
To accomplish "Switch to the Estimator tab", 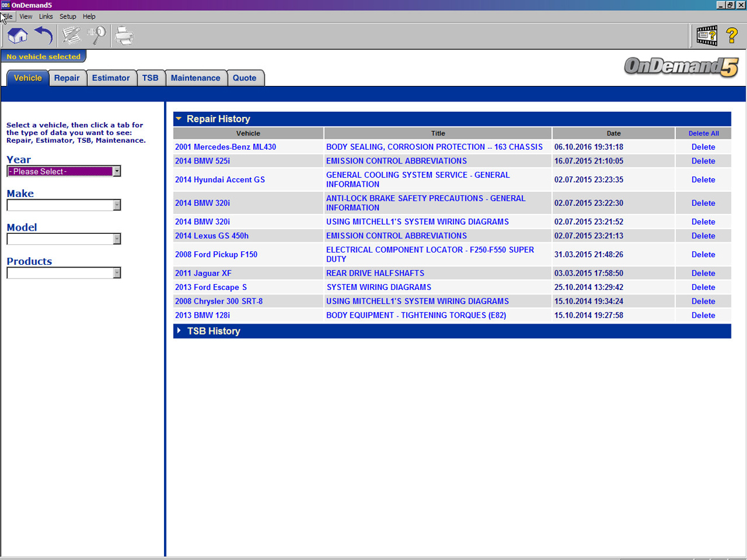I will (110, 78).
